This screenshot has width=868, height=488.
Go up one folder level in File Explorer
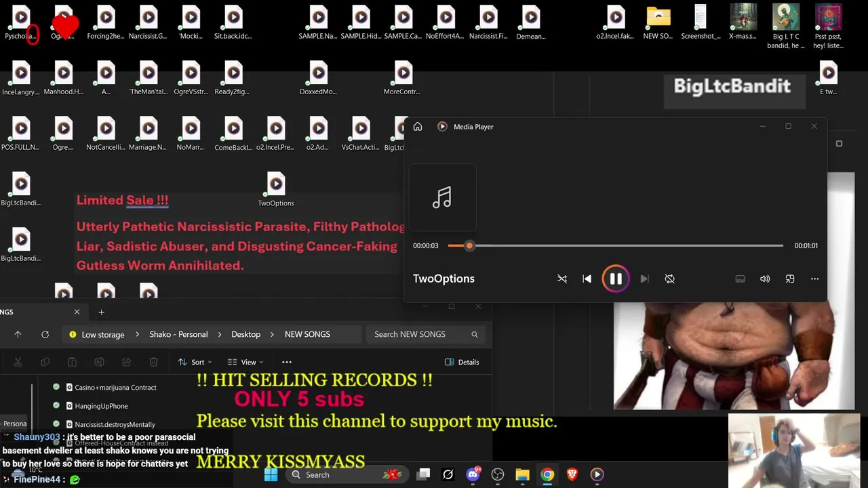tap(18, 334)
